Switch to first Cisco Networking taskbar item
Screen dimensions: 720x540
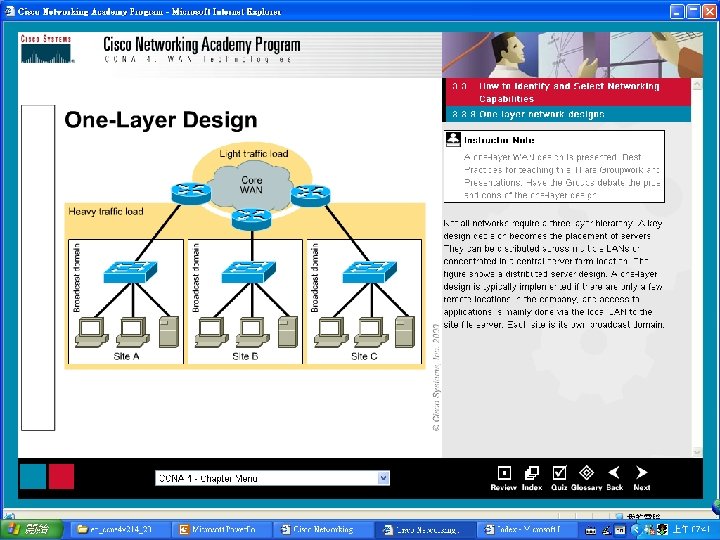(322, 530)
